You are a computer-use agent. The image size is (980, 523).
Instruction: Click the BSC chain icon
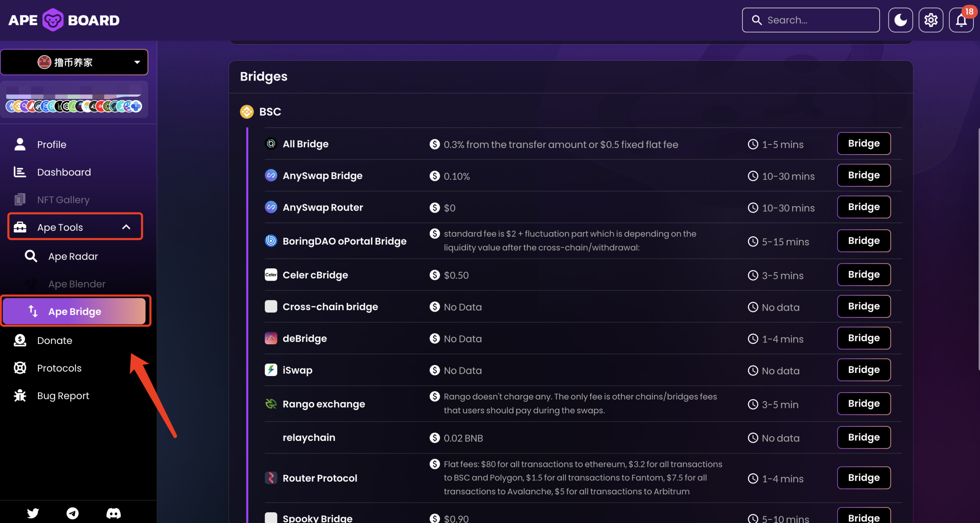pyautogui.click(x=247, y=112)
